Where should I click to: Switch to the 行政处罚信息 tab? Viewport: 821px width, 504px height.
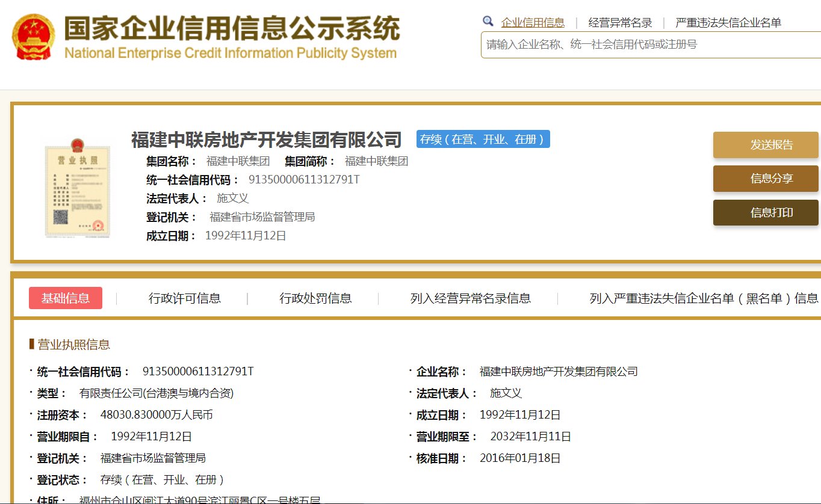point(316,298)
